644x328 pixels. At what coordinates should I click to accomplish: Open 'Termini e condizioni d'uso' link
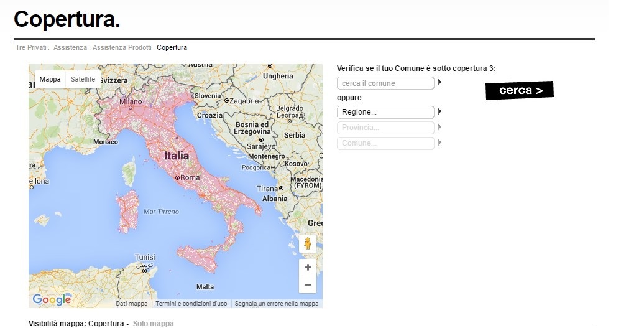pos(191,304)
